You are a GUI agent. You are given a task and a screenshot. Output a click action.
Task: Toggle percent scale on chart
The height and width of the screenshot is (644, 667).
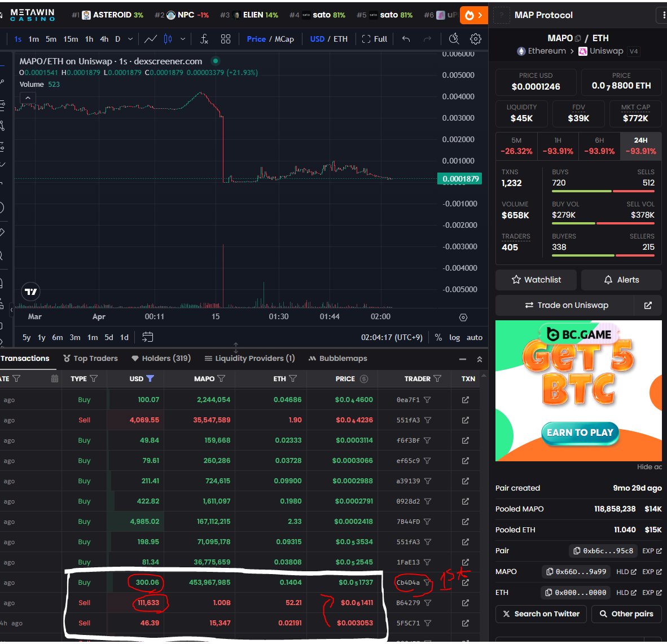438,337
